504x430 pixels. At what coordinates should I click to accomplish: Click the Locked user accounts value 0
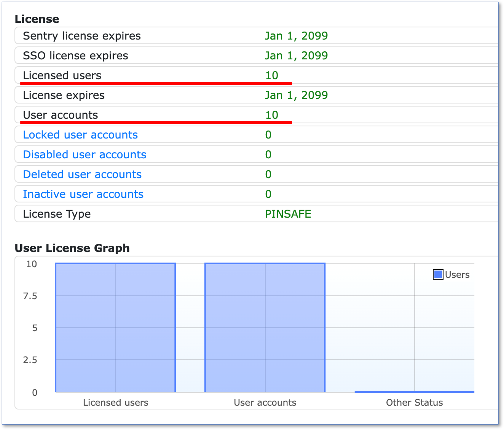point(268,135)
